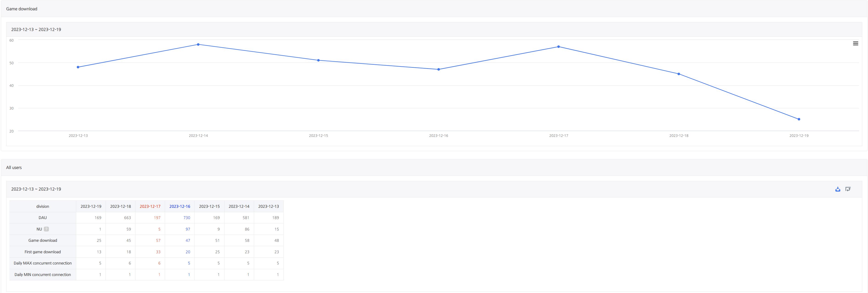Open the NU question-mark help tooltip
This screenshot has height=293, width=868.
tap(46, 229)
